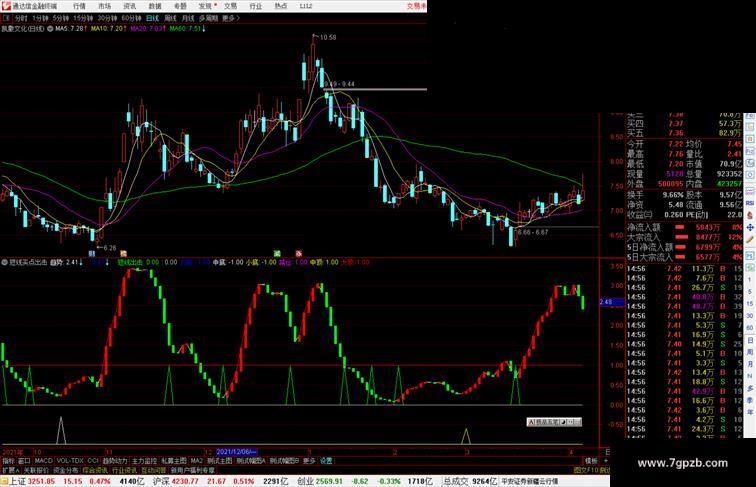Viewport: 756px width, 487px height.
Task: Select the 周线 weekly chart tab
Action: coord(170,18)
